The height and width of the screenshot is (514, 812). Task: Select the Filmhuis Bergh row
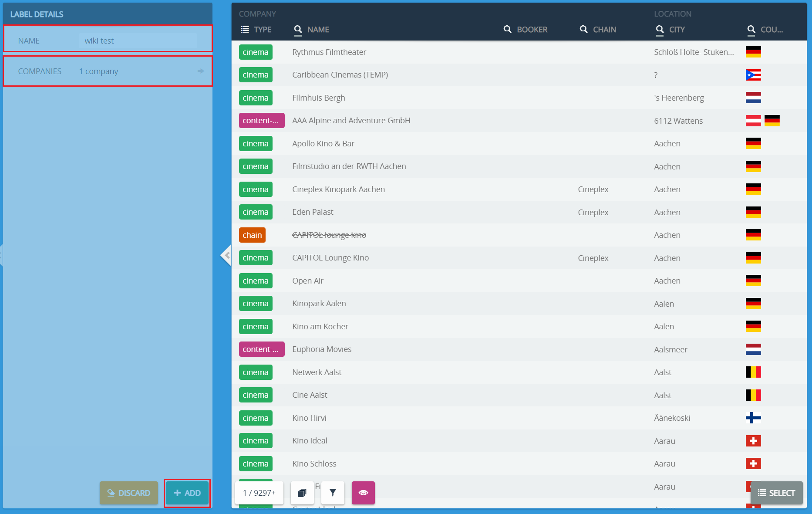coord(519,98)
